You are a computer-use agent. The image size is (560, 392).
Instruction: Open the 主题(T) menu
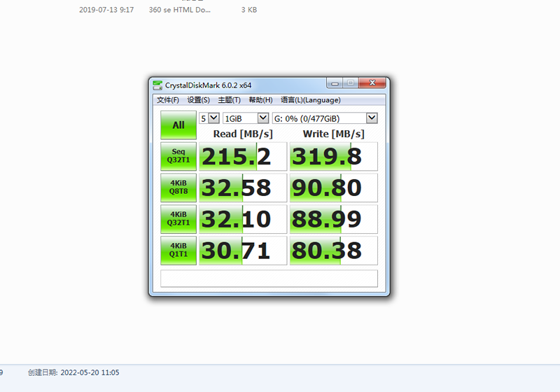click(230, 100)
